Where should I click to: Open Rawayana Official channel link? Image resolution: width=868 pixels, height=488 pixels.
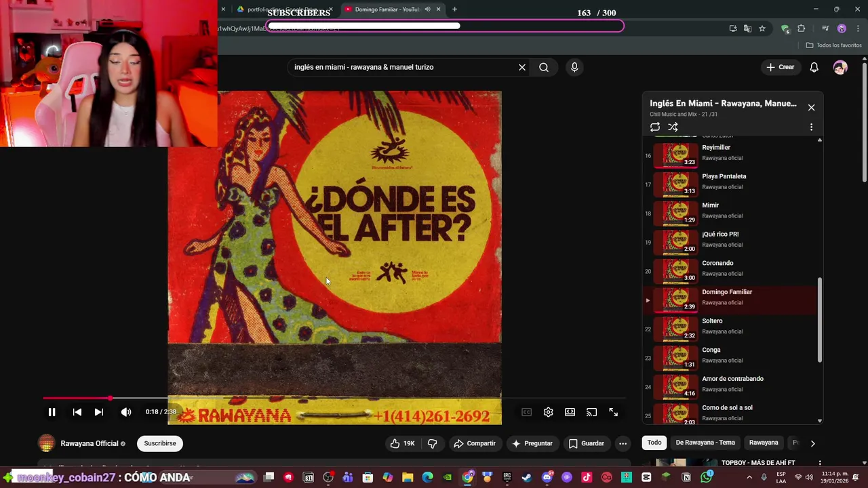tap(90, 443)
